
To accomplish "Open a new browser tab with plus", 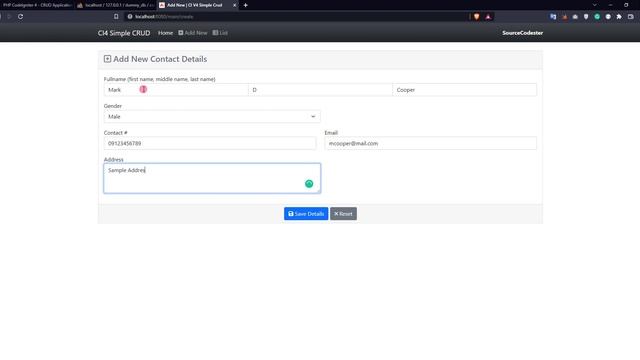I will tap(245, 5).
